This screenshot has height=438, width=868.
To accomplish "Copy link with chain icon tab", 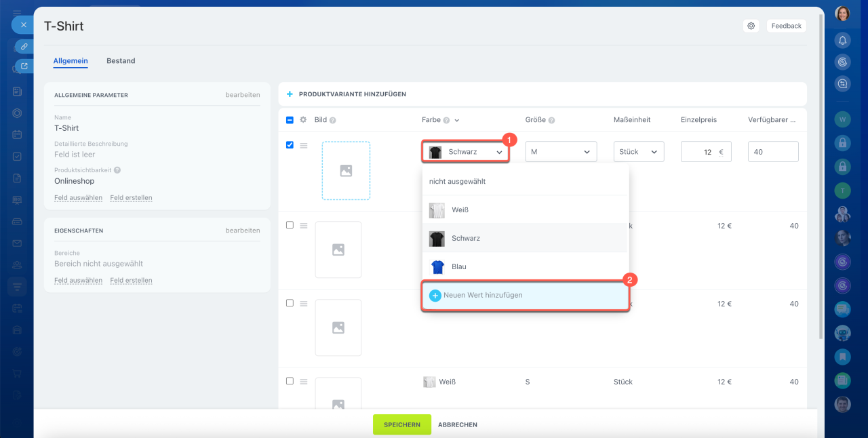I will [24, 46].
